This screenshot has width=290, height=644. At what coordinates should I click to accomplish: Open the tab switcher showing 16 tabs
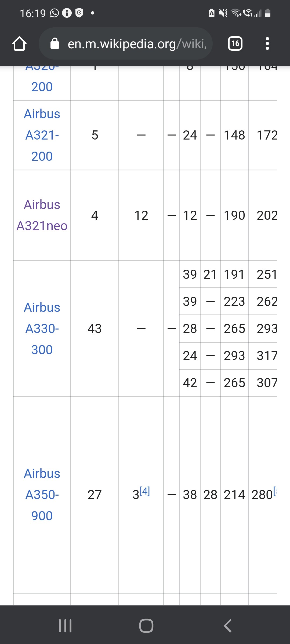pos(235,43)
